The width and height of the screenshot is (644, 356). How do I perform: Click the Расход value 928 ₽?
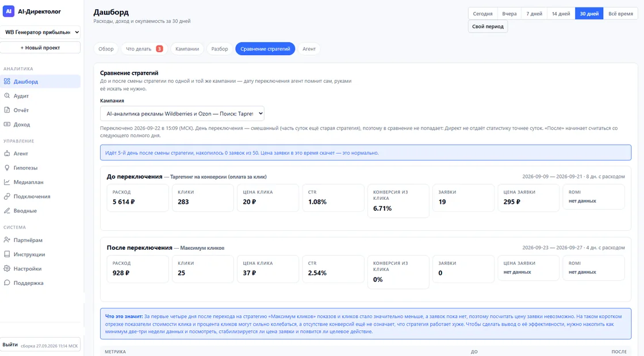[x=121, y=273]
